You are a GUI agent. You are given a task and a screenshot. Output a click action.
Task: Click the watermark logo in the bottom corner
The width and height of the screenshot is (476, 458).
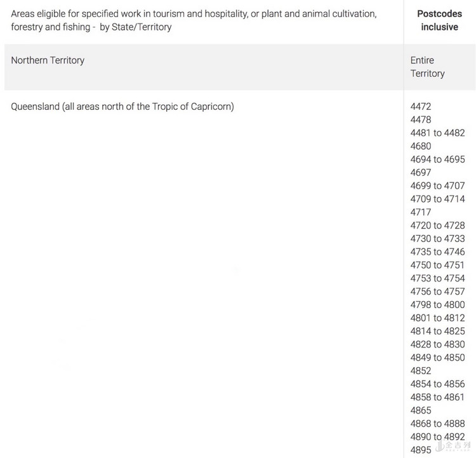tap(453, 447)
